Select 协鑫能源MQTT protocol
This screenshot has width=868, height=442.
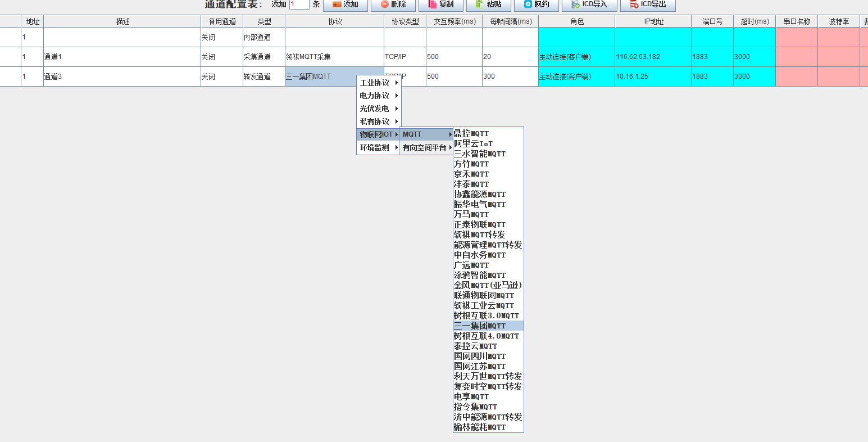click(488, 194)
